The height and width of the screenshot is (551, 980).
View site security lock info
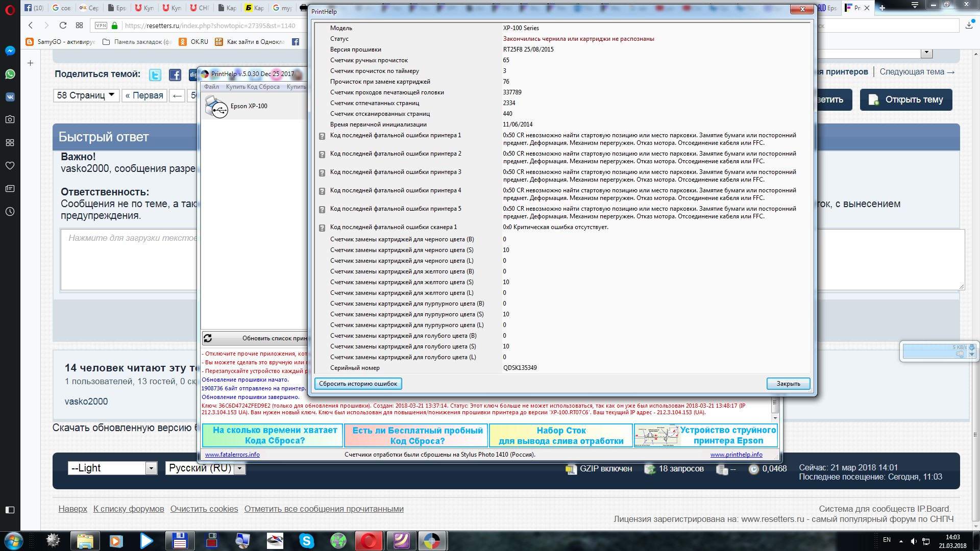click(x=114, y=26)
